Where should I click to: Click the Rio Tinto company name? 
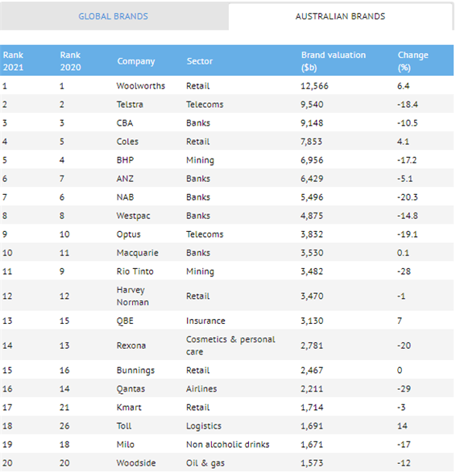[135, 271]
